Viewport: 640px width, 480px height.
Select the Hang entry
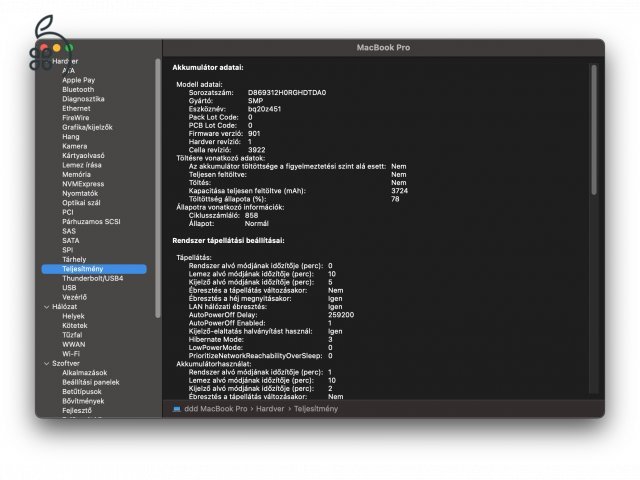point(71,137)
